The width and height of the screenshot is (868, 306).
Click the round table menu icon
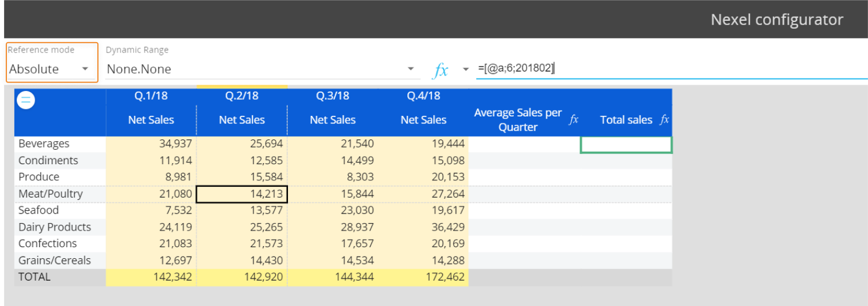click(x=26, y=100)
